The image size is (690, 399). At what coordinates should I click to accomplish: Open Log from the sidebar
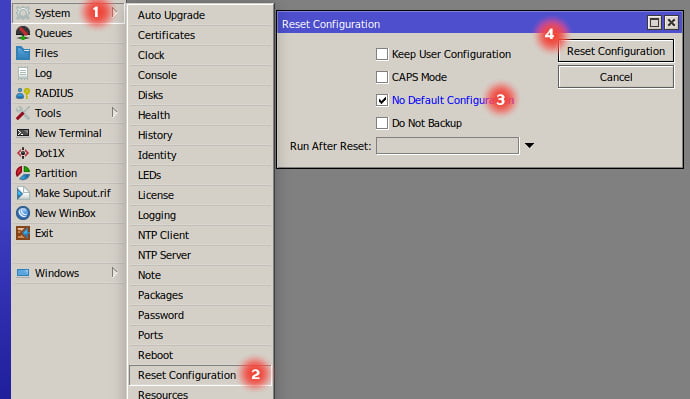click(69, 73)
